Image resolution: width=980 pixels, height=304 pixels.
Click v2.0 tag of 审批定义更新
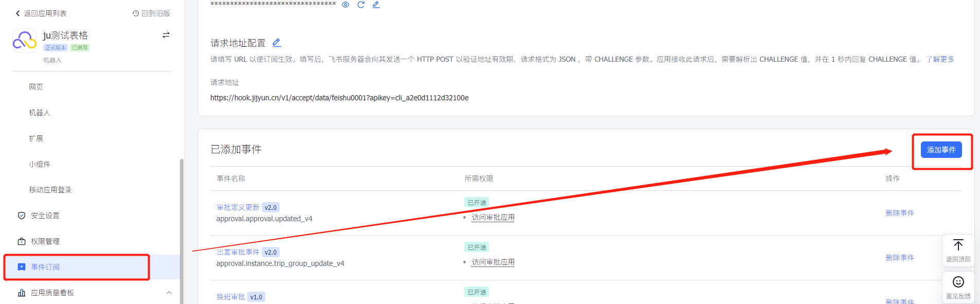point(270,207)
